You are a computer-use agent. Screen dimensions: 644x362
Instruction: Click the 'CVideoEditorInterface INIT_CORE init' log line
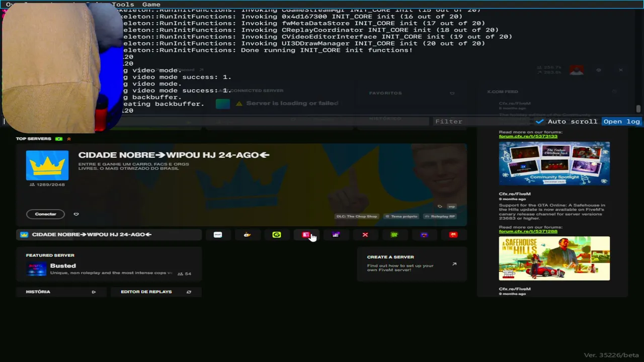317,37
